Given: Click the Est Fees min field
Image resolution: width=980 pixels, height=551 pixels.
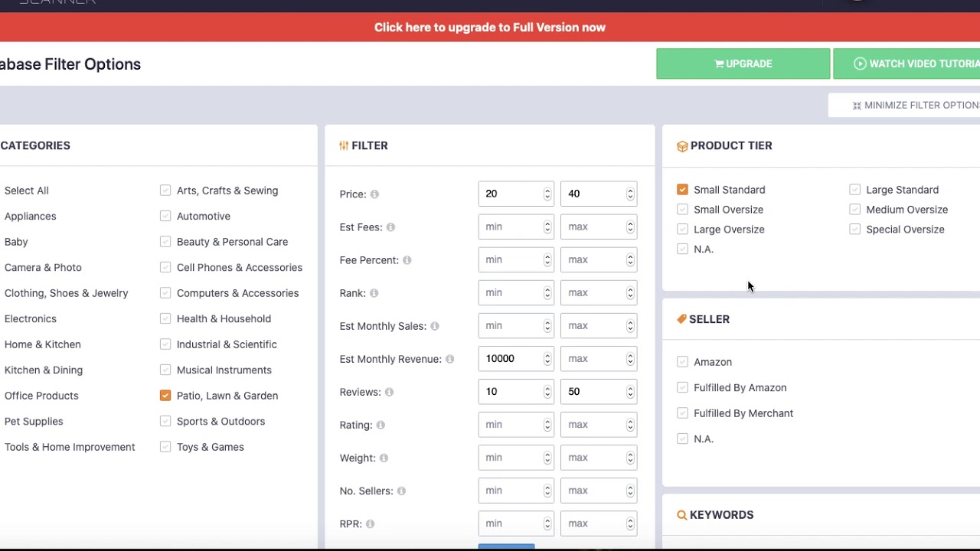Looking at the screenshot, I should tap(516, 227).
